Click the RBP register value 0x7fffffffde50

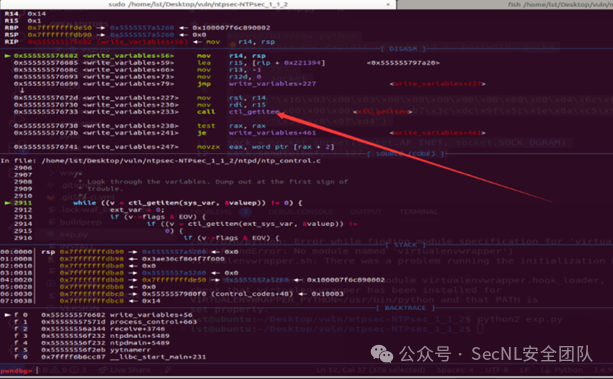coord(59,28)
